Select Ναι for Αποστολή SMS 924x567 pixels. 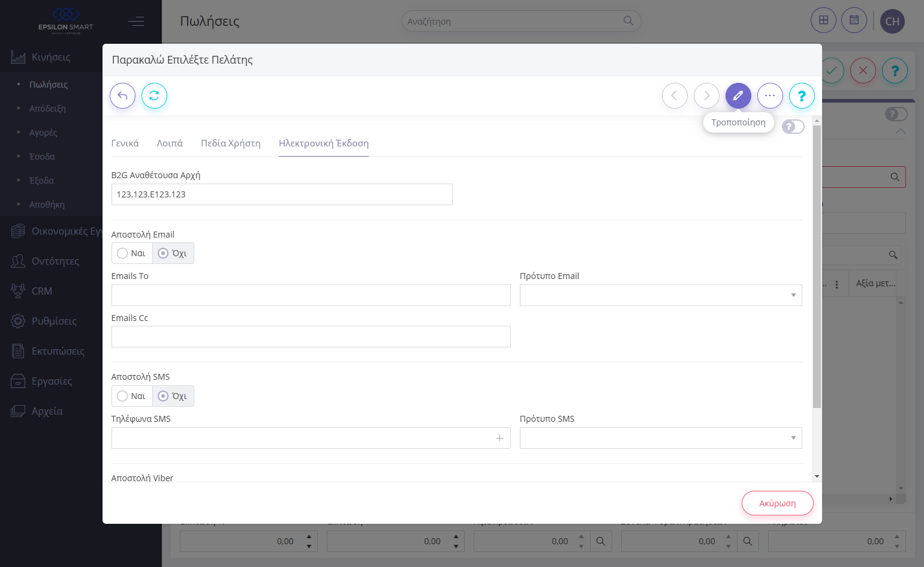coord(132,396)
